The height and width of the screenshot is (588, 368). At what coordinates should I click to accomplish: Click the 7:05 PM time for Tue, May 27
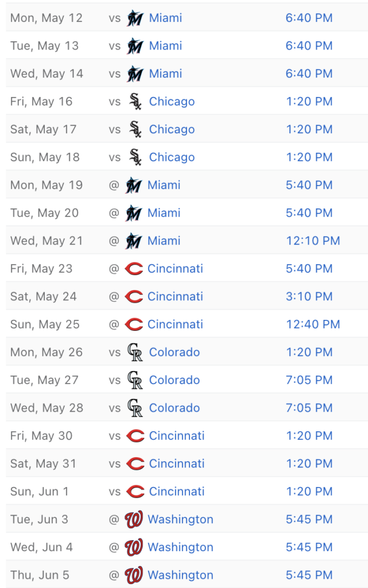pos(309,380)
